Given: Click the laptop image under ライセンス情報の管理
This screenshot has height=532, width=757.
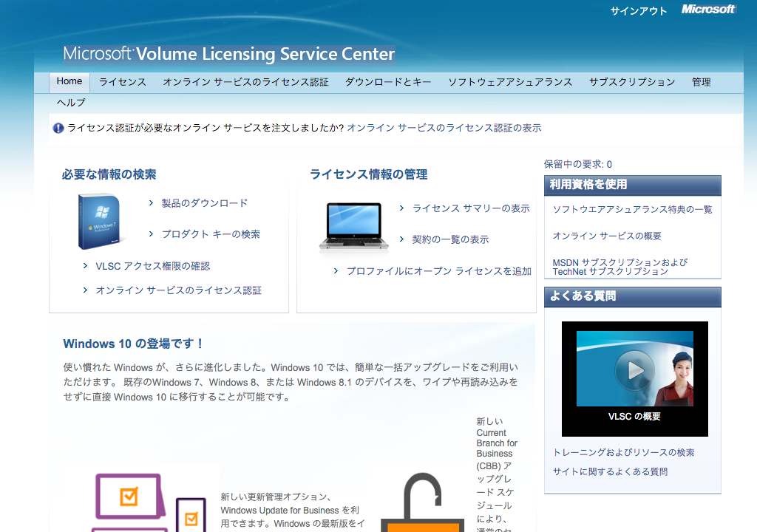Looking at the screenshot, I should 354,226.
